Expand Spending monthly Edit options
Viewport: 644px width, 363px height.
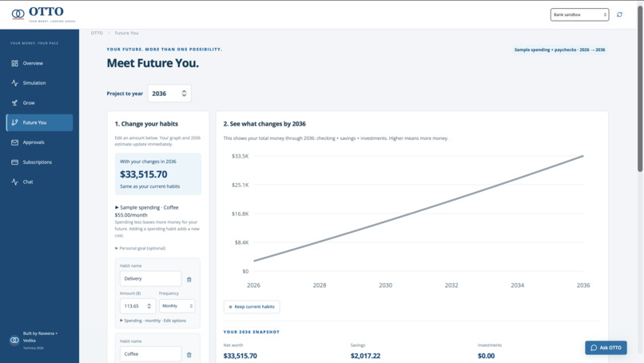[153, 321]
